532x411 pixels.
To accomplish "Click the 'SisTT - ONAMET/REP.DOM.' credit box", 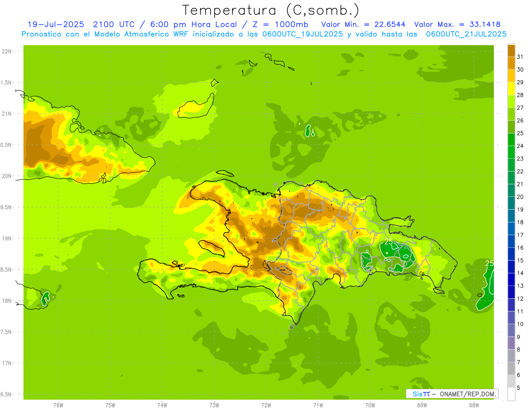I will point(452,394).
